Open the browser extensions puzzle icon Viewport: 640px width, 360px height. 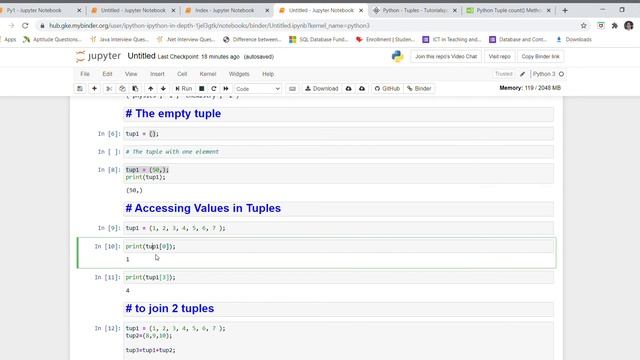pos(615,26)
